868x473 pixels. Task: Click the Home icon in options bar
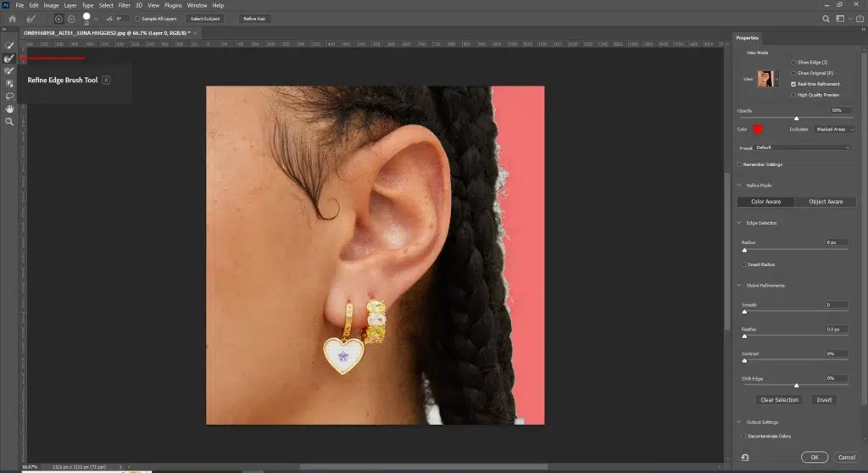click(x=12, y=19)
